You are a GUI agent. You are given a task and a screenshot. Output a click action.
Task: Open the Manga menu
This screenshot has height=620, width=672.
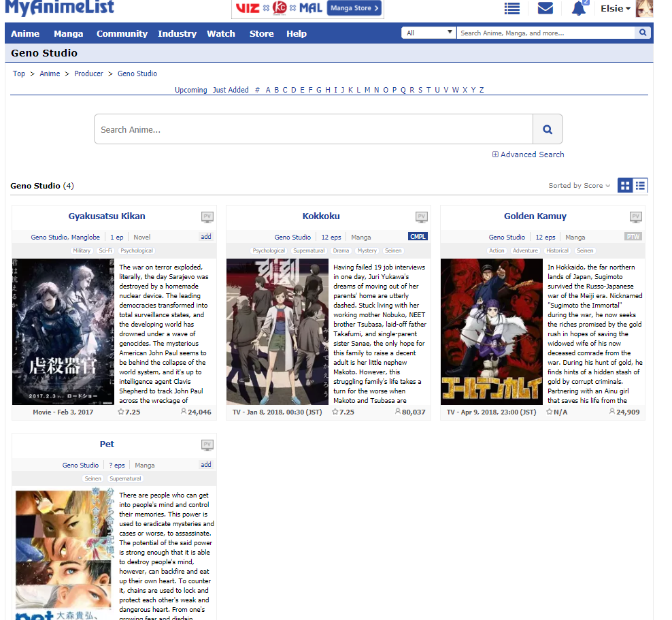click(x=69, y=33)
